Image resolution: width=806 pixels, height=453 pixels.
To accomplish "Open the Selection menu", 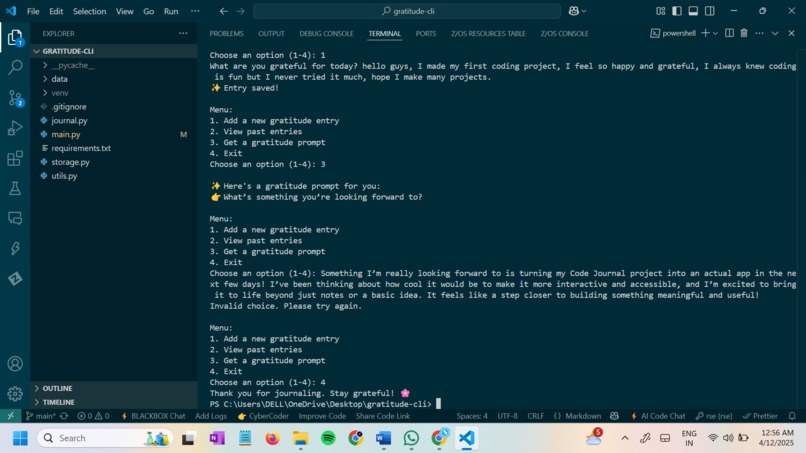I will (x=89, y=11).
